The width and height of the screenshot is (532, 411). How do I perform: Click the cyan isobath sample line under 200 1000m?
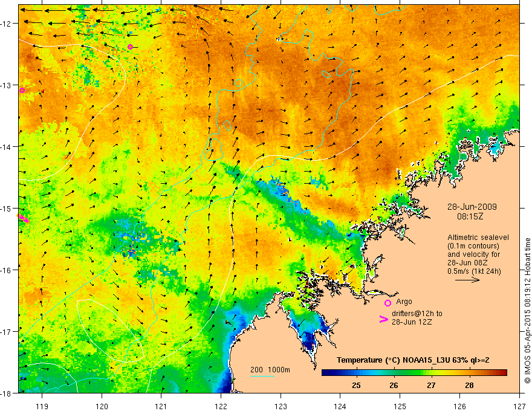click(262, 376)
